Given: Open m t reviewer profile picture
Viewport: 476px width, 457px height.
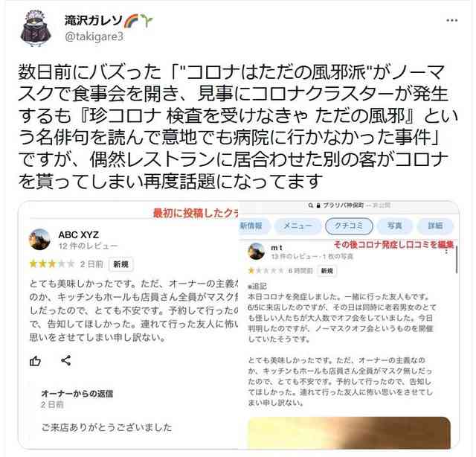Looking at the screenshot, I should pyautogui.click(x=256, y=251).
